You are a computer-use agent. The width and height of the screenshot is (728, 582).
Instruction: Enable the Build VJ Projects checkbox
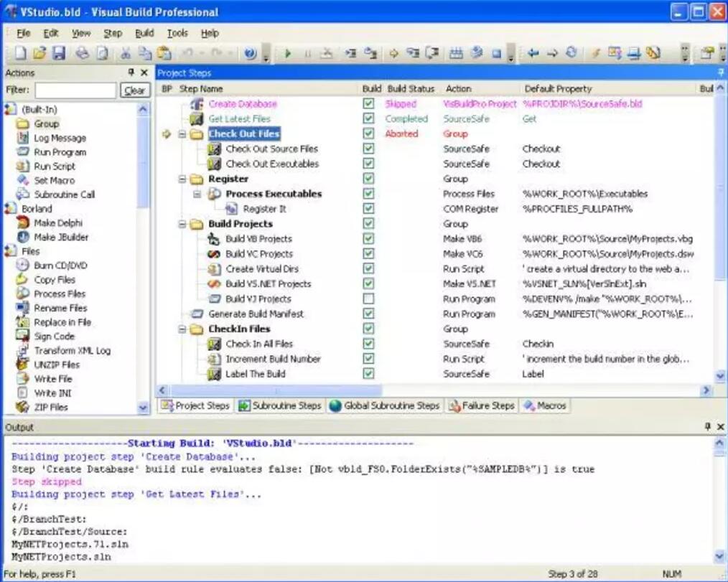368,299
